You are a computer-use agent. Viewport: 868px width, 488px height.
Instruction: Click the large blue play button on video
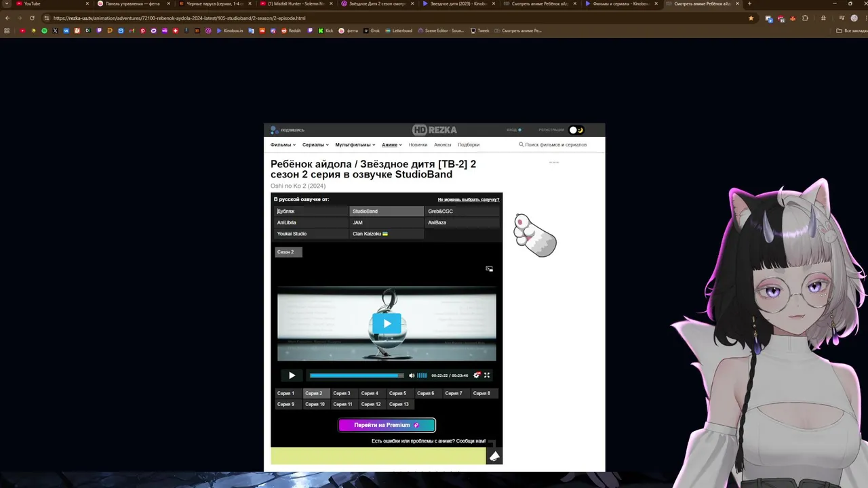pos(387,323)
